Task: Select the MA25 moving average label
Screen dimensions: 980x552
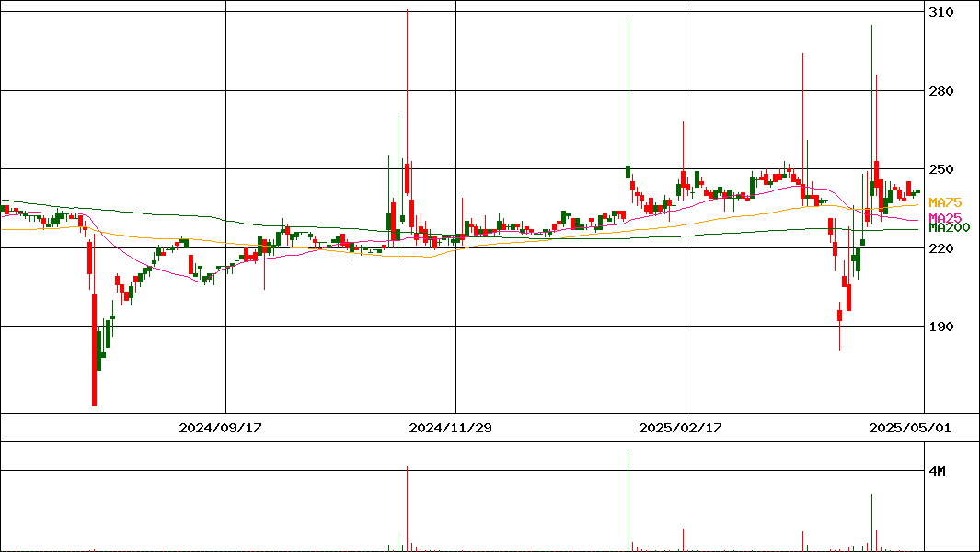Action: pos(945,217)
